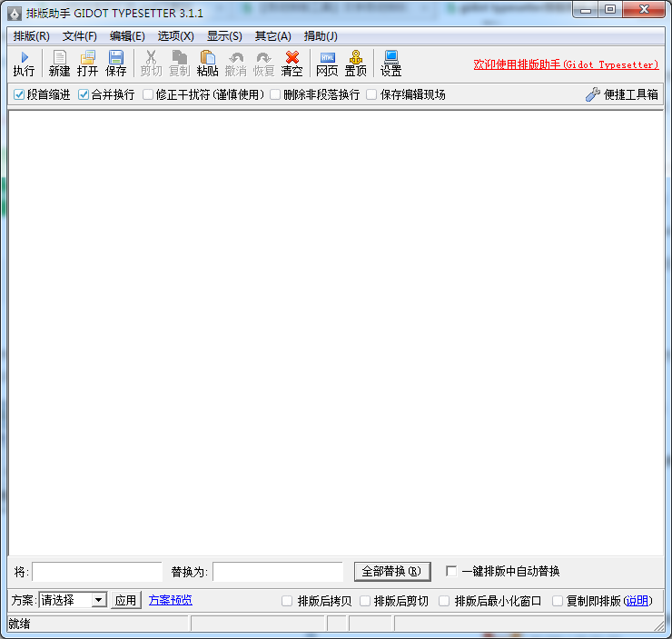Viewport: 672px width, 639px height.
Task: Clear the editor with 清空 icon
Action: click(x=292, y=64)
